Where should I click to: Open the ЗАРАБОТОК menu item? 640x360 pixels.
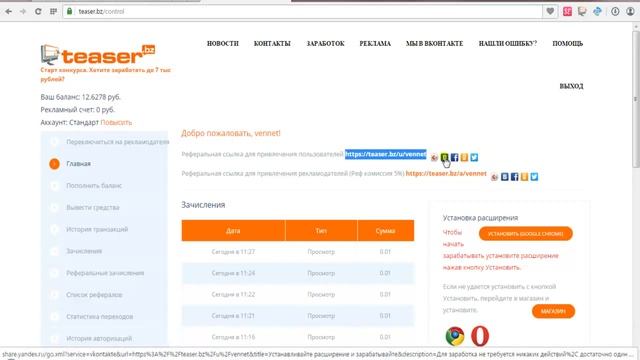pyautogui.click(x=325, y=43)
